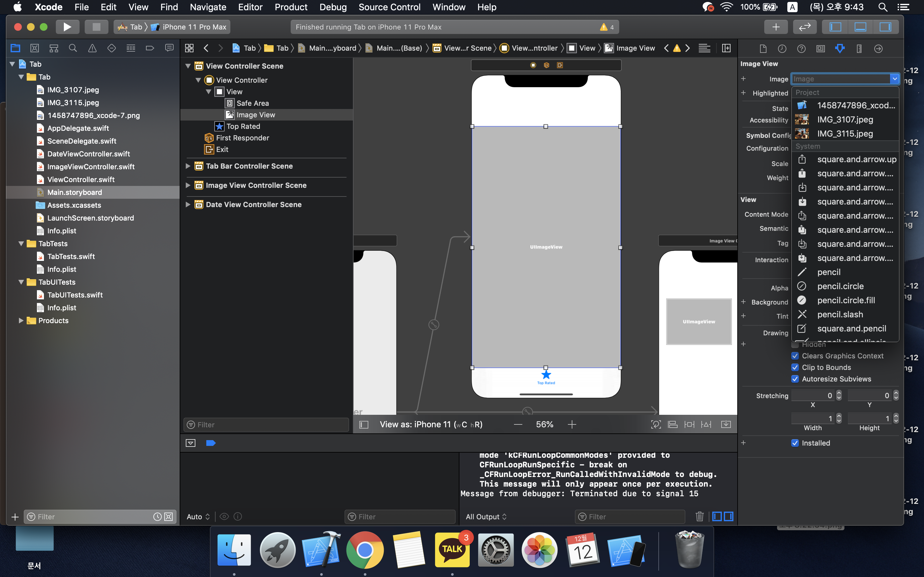924x577 pixels.
Task: Choose IMG_3107.jpeg from the image list
Action: click(x=844, y=120)
